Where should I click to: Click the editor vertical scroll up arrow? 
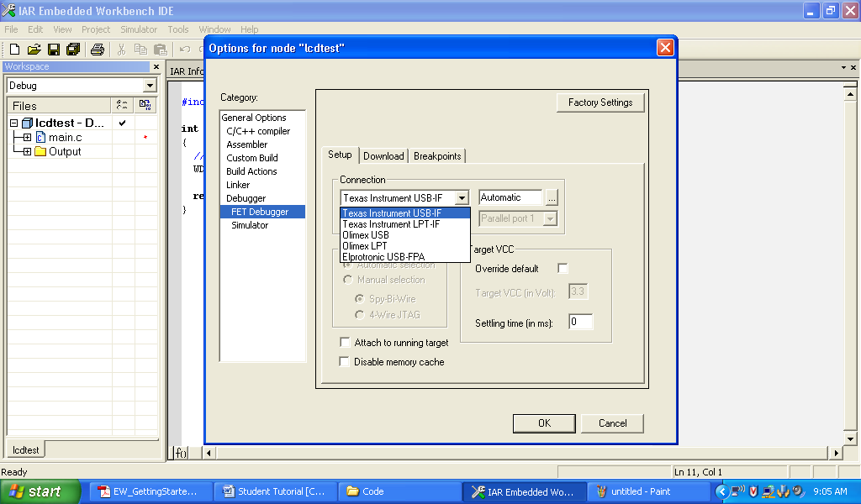850,94
